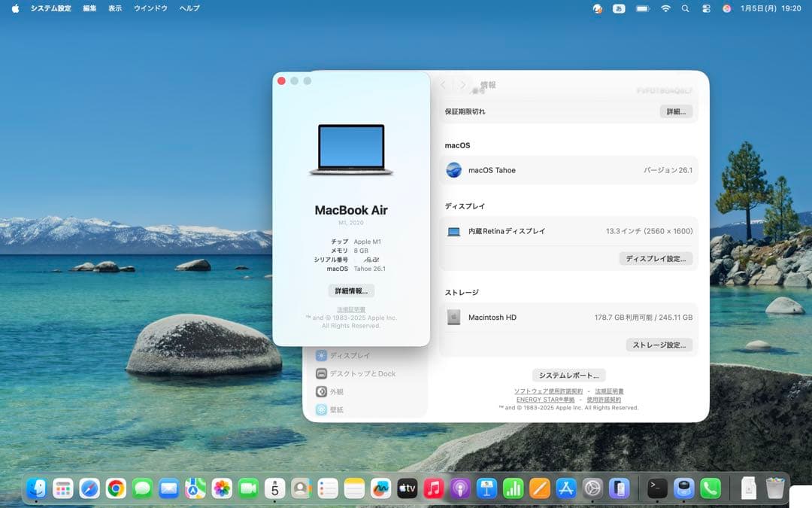Viewport: 812px width, 508px height.
Task: Open Numbers from the Dock
Action: click(514, 488)
